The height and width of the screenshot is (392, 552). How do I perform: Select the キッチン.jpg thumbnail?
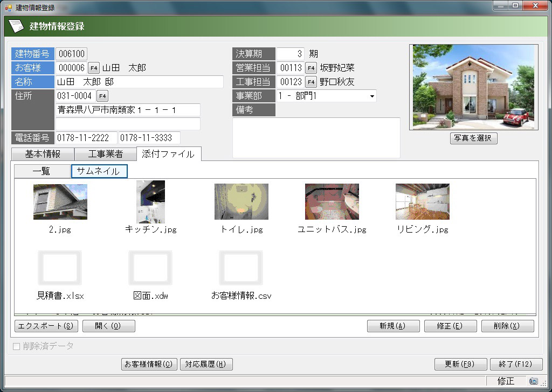click(x=150, y=202)
